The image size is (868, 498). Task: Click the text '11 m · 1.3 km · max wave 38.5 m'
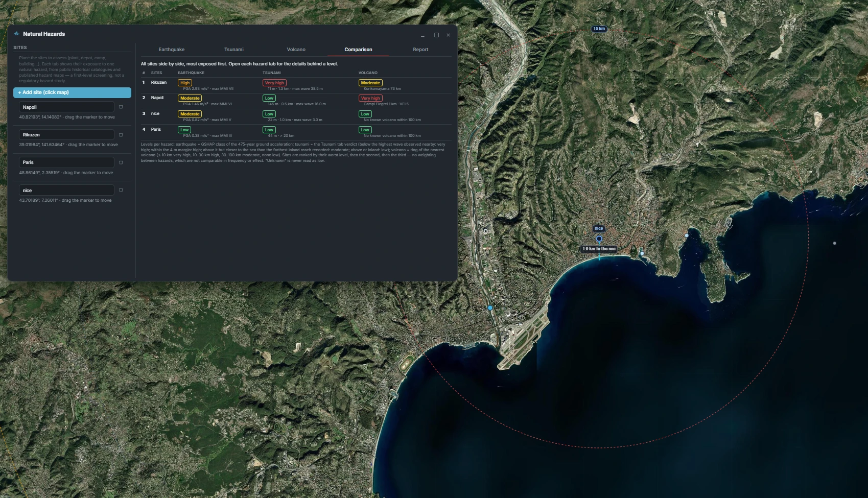pos(295,88)
